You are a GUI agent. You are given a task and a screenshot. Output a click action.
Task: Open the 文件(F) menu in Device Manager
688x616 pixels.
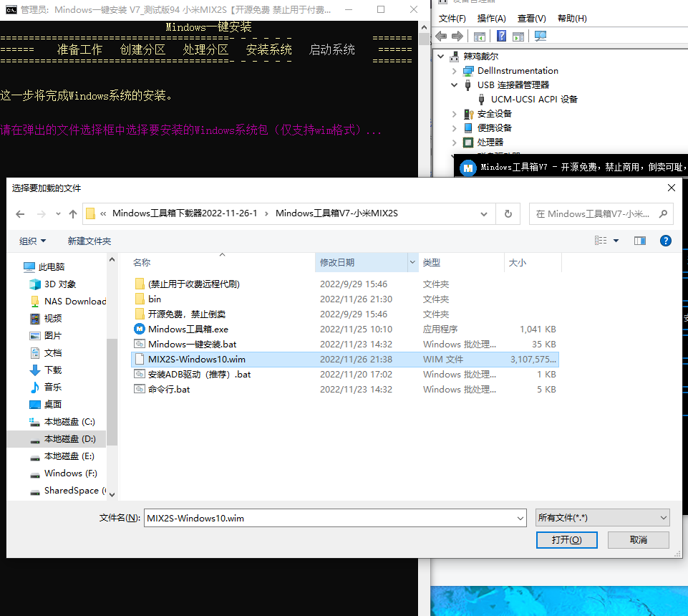(452, 19)
